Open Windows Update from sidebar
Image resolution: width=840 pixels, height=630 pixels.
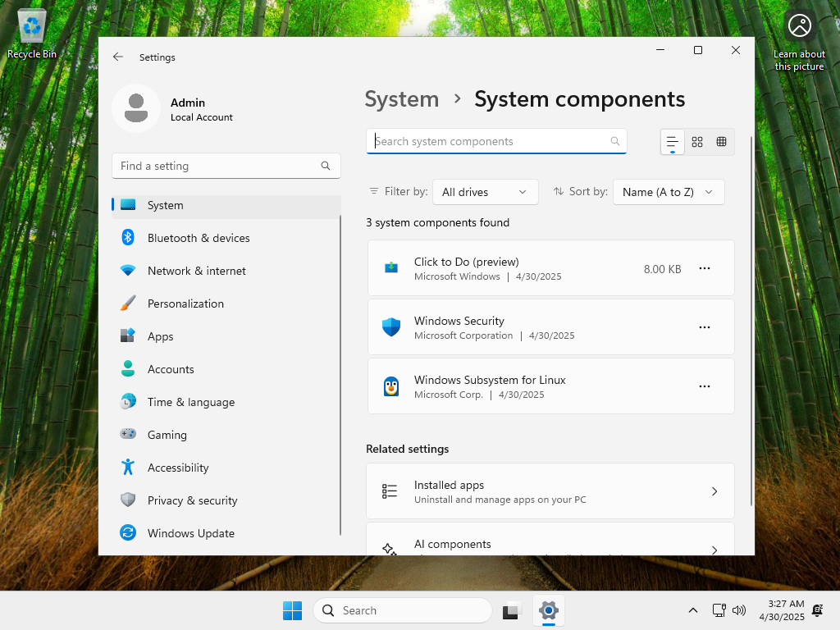pos(191,533)
